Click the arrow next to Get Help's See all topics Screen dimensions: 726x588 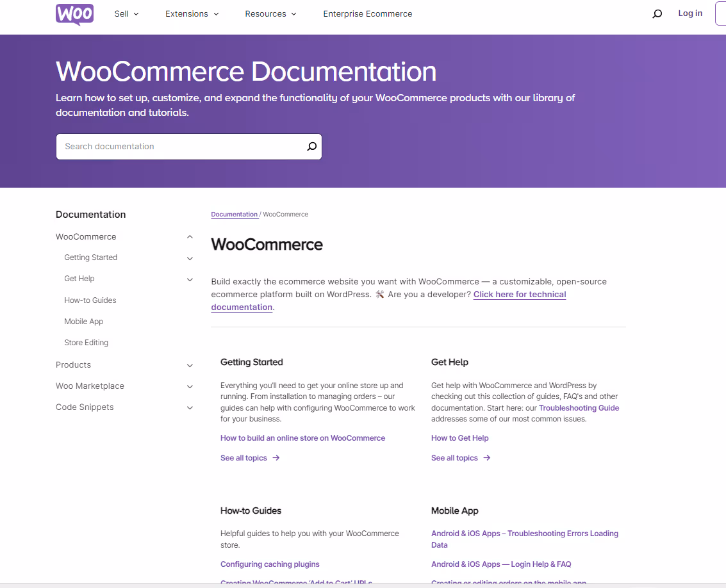487,457
